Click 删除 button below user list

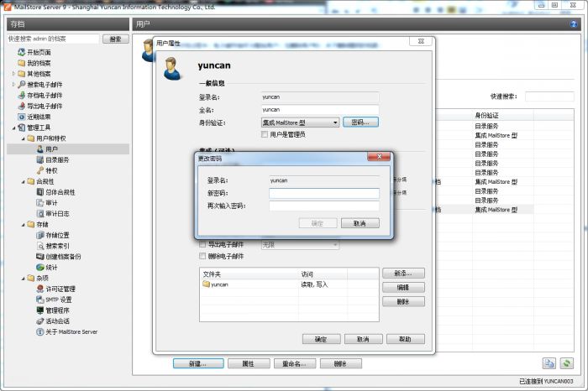(x=341, y=363)
